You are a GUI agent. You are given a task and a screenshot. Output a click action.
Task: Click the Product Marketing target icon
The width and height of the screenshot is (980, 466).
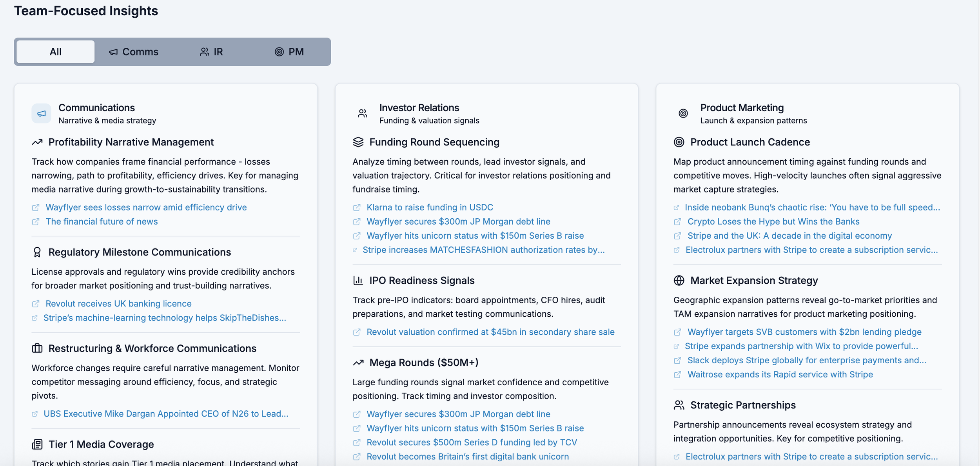tap(683, 114)
